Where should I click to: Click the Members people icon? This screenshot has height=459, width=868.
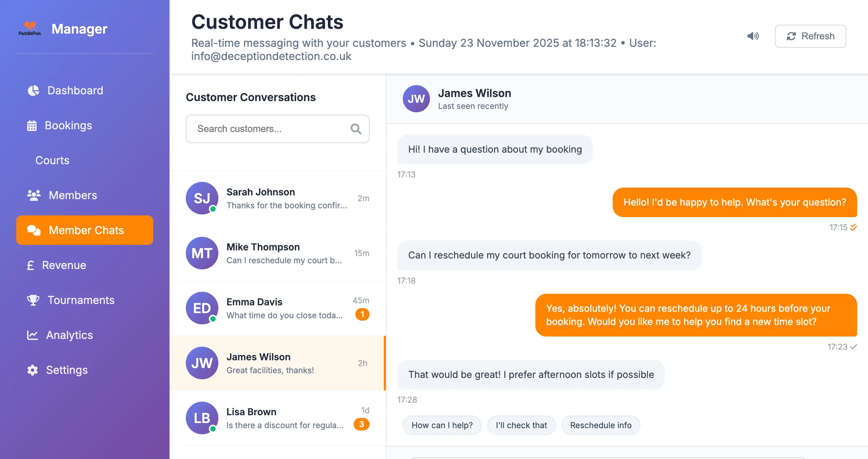pos(34,195)
